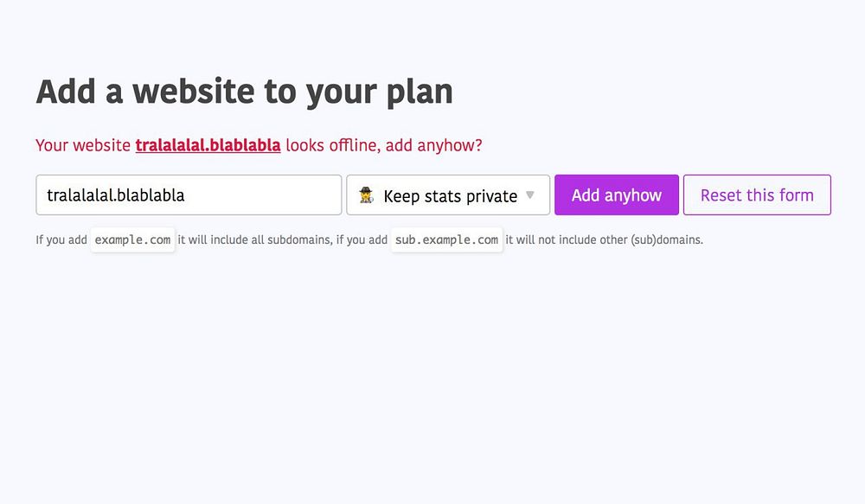
Task: Click the example.com code snippet
Action: [132, 239]
